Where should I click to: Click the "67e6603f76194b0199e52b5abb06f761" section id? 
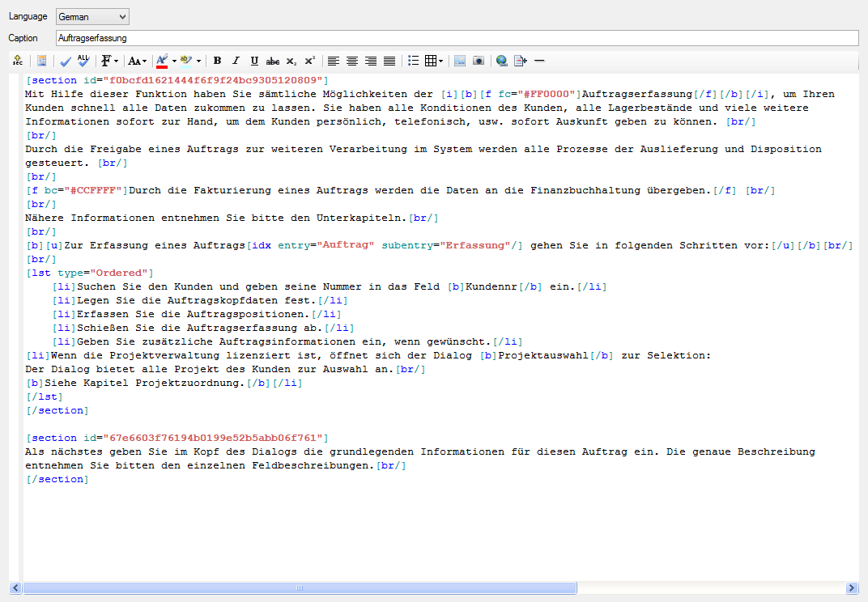(213, 438)
